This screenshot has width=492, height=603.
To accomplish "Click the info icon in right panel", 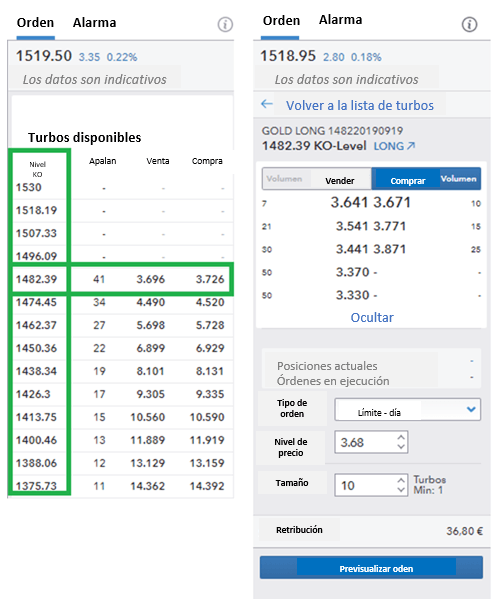I will point(469,25).
